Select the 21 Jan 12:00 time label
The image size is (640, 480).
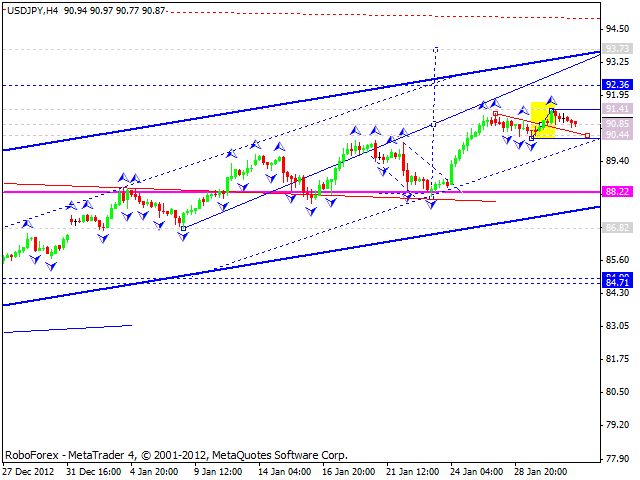click(x=412, y=471)
